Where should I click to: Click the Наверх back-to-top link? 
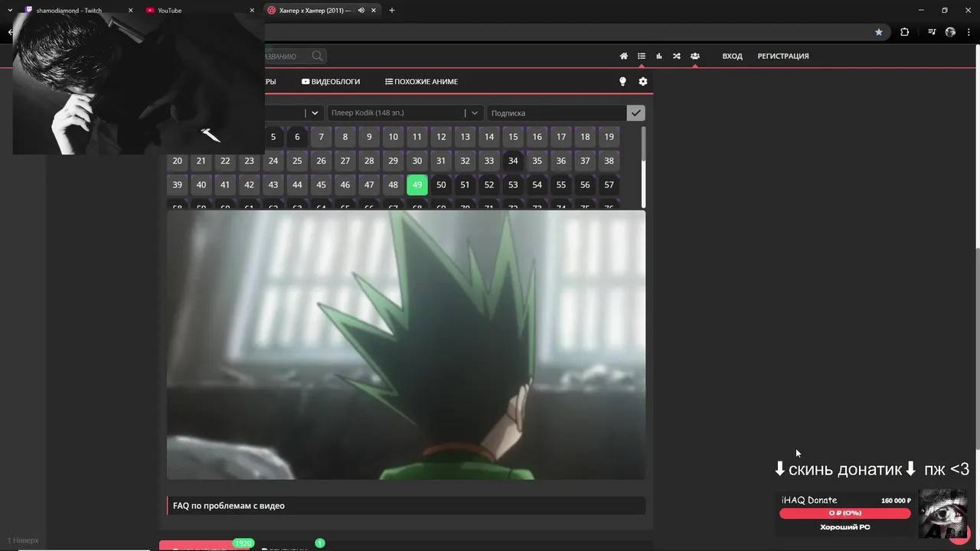click(x=23, y=540)
